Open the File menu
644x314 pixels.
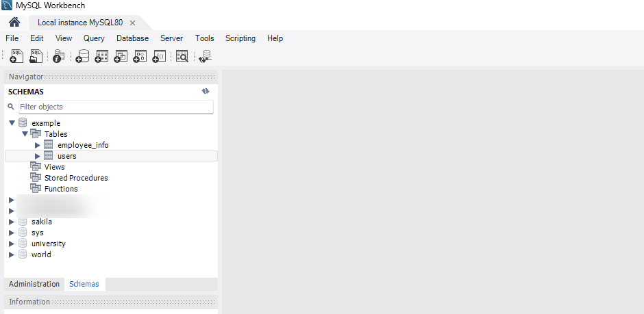pos(12,38)
